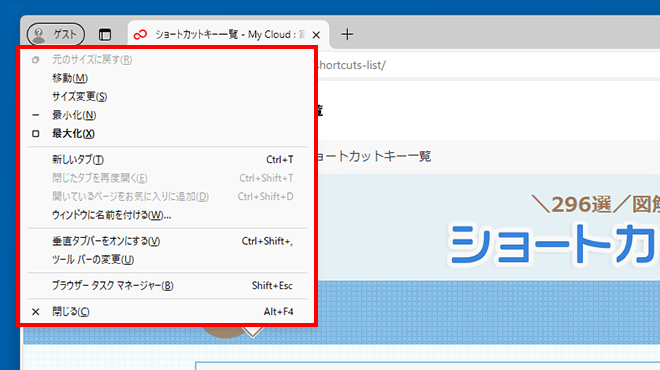Viewport: 660px width, 370px height.
Task: Select the ショートカットキー一覧 - My Cloud tab
Action: click(228, 35)
